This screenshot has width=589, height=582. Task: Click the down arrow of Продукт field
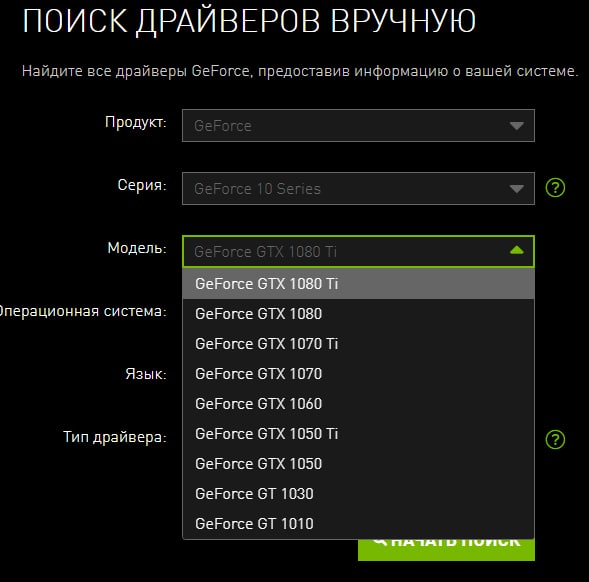click(517, 125)
